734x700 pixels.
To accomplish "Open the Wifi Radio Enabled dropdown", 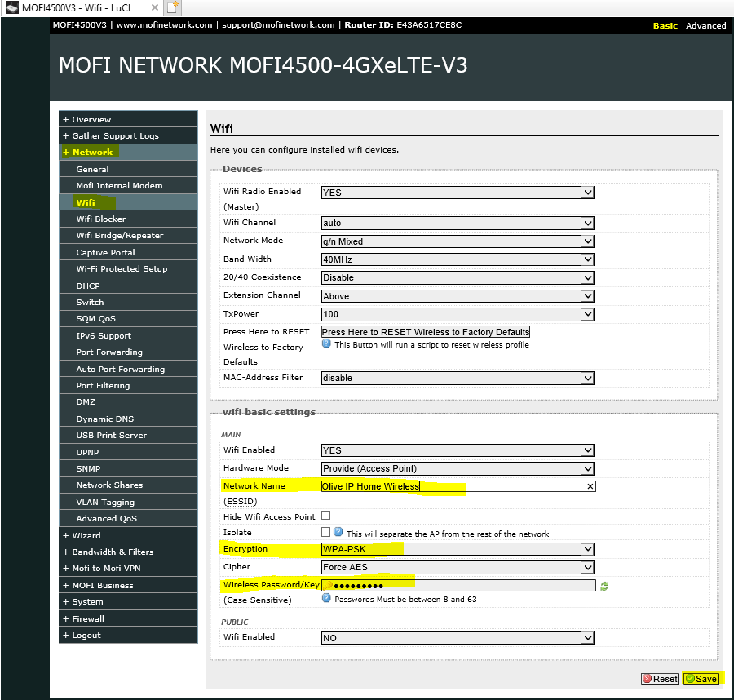I will (458, 193).
